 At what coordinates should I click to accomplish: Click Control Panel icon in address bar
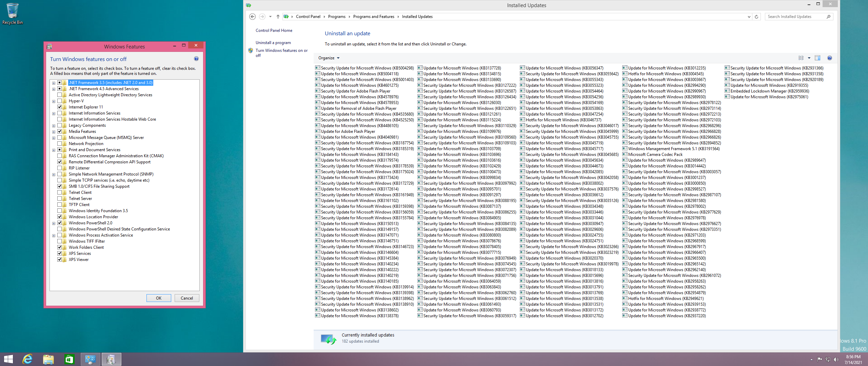(x=286, y=17)
